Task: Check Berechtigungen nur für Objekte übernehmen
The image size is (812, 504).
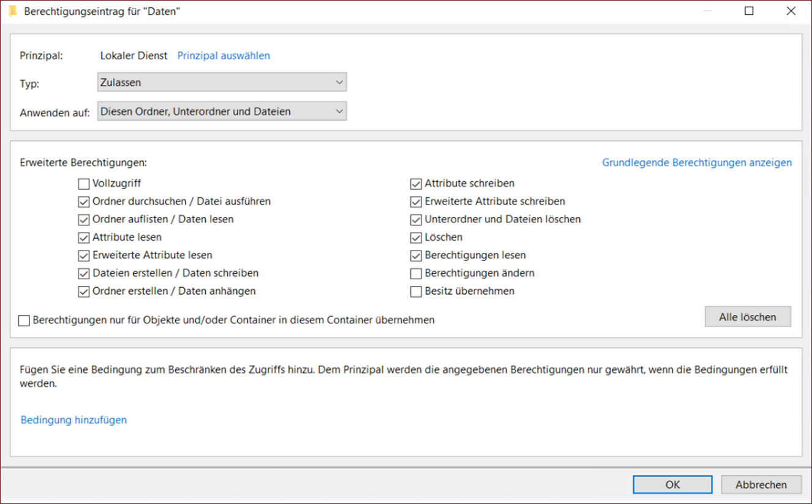Action: (x=24, y=320)
